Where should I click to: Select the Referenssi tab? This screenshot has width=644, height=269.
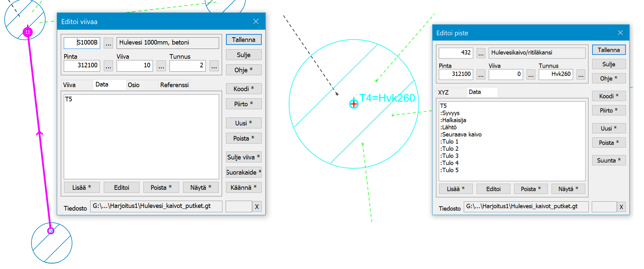pyautogui.click(x=174, y=85)
